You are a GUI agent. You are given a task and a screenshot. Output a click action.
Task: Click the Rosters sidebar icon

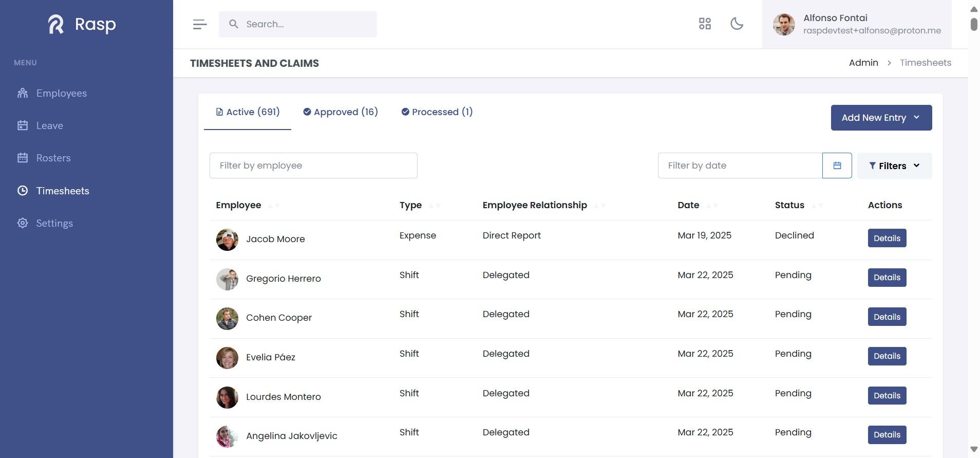click(23, 158)
